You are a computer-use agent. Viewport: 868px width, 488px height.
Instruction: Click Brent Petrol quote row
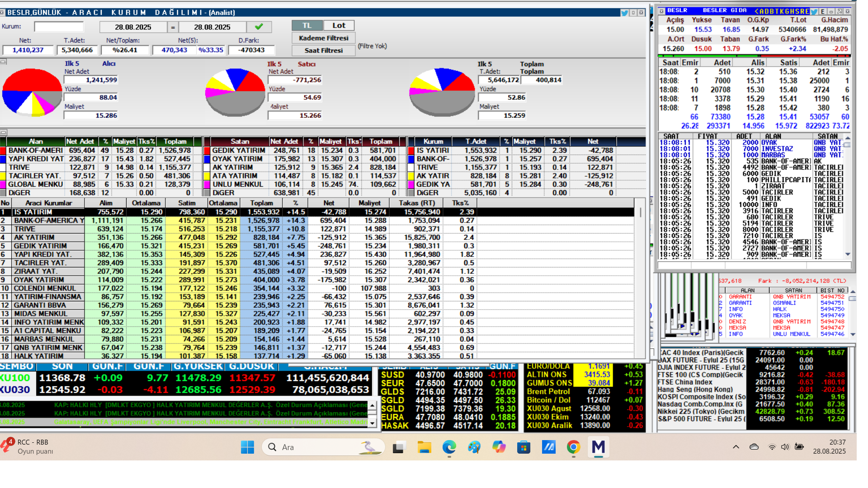[585, 391]
